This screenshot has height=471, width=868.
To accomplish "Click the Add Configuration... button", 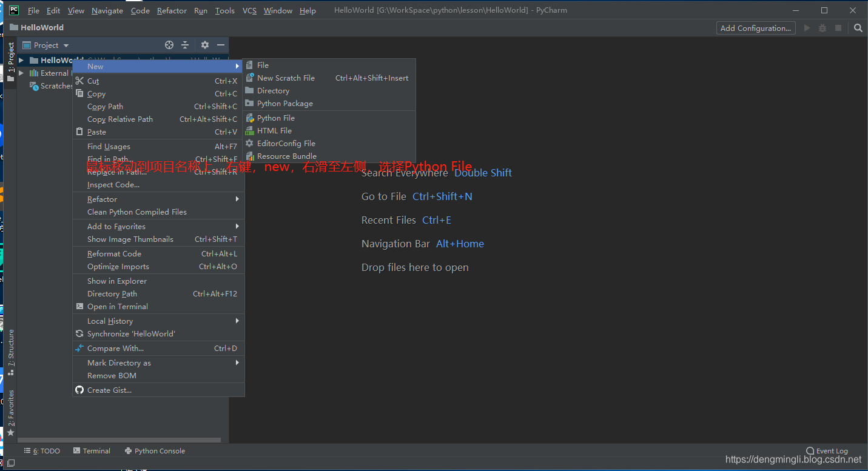I will 756,28.
